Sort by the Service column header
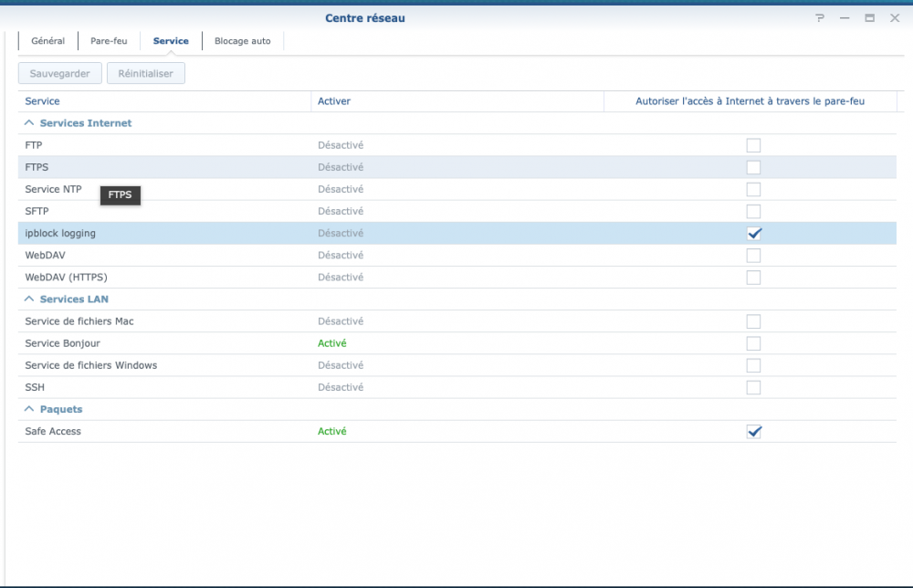Image resolution: width=913 pixels, height=588 pixels. click(164, 101)
